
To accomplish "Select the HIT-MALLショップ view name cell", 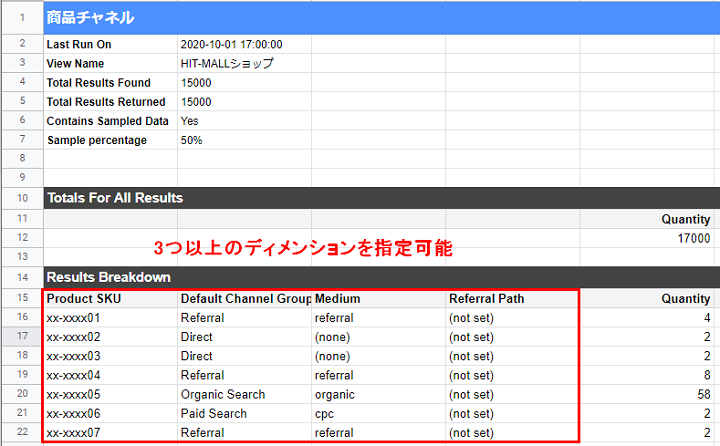I will pyautogui.click(x=227, y=64).
